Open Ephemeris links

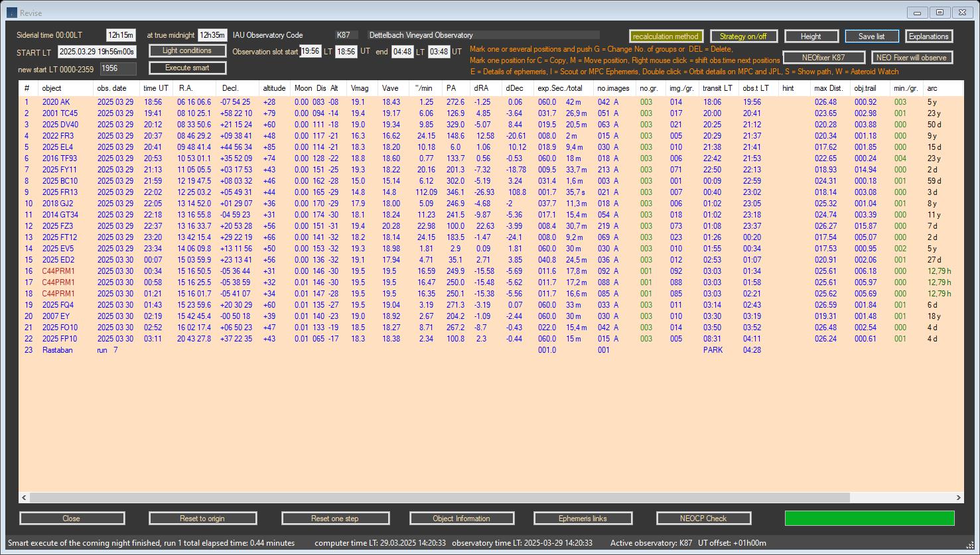tap(583, 519)
